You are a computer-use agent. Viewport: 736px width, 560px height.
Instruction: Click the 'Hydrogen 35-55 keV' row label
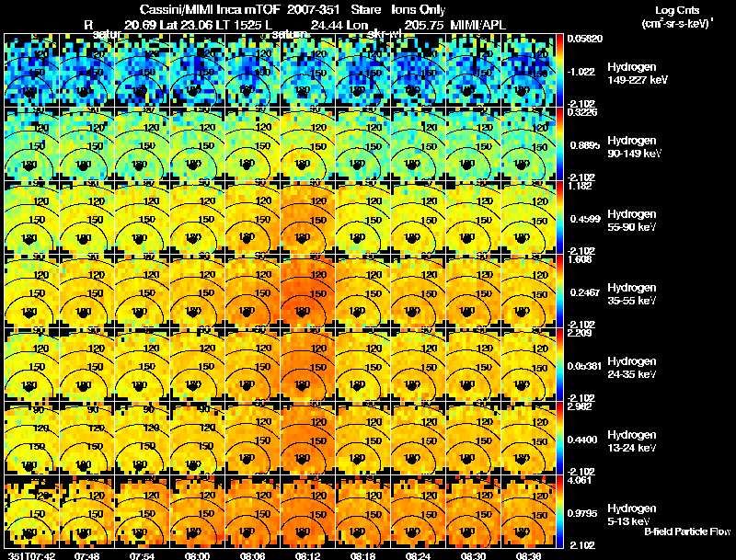click(632, 294)
